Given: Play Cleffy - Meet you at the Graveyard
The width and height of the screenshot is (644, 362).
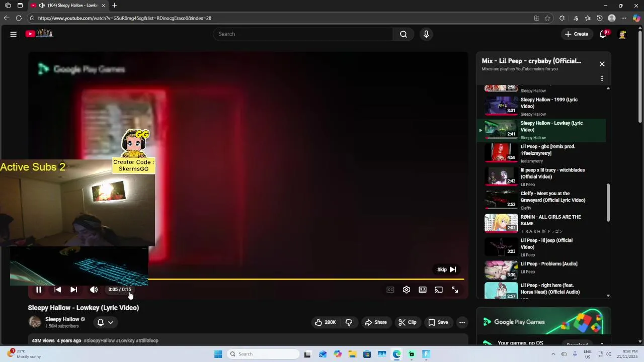Looking at the screenshot, I should point(541,200).
